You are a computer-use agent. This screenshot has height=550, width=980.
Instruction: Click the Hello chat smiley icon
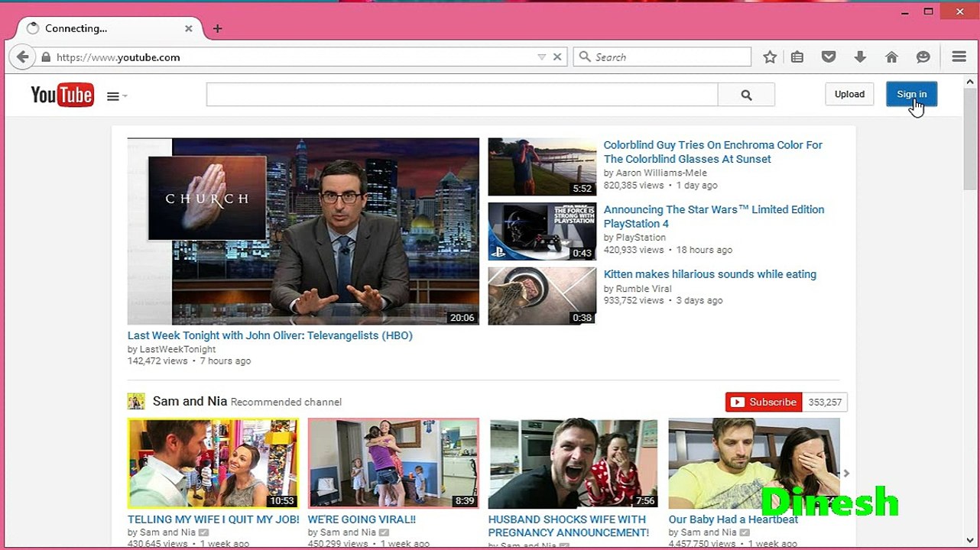[x=923, y=57]
